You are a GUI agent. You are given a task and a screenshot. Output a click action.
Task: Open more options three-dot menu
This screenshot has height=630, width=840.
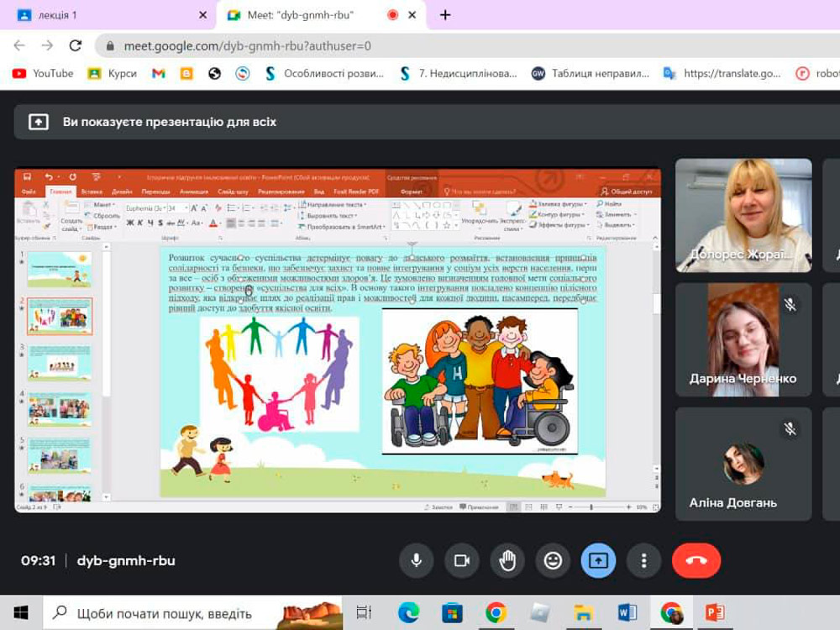pyautogui.click(x=643, y=561)
